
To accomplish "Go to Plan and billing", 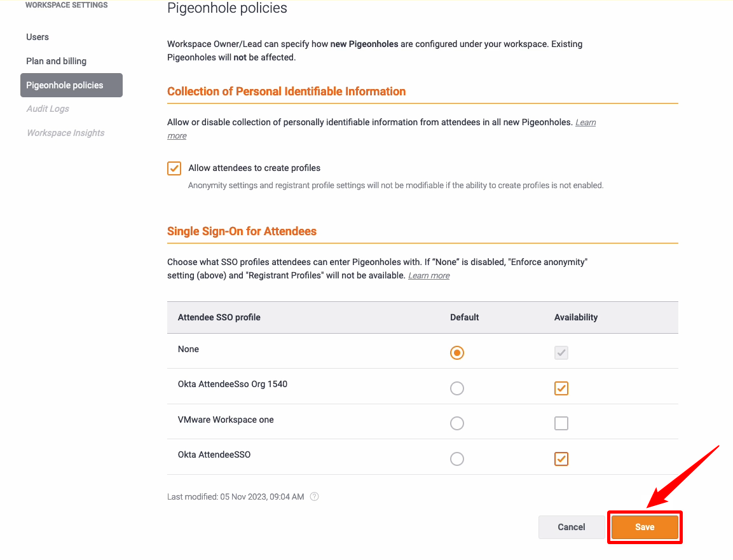I will coord(56,61).
